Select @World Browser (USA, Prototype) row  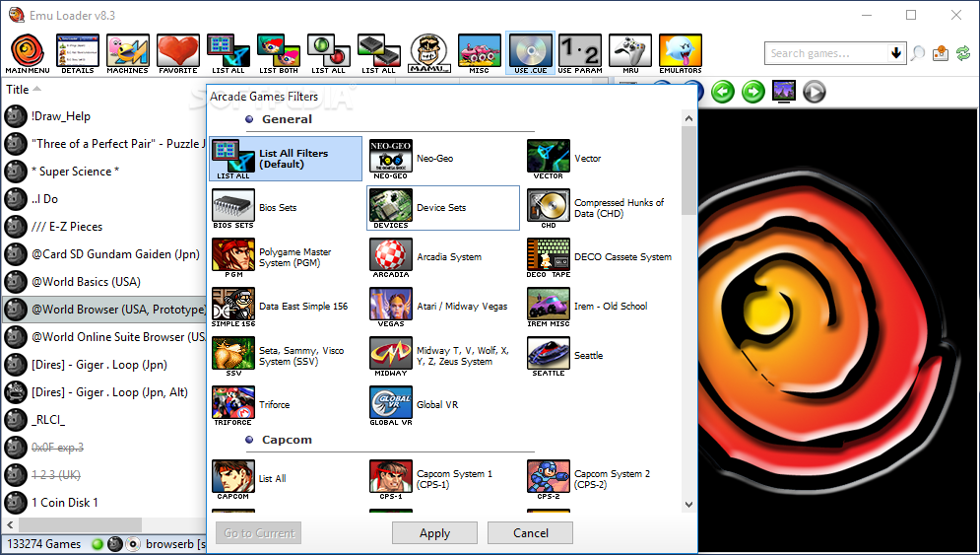pos(103,310)
